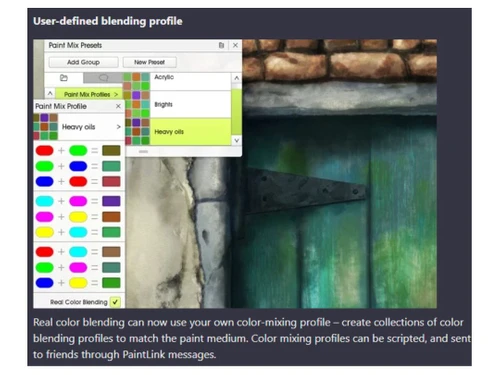Viewport: 500px width, 375px height.
Task: Click the Heavy oils preset list thumbnail
Action: coord(136,132)
